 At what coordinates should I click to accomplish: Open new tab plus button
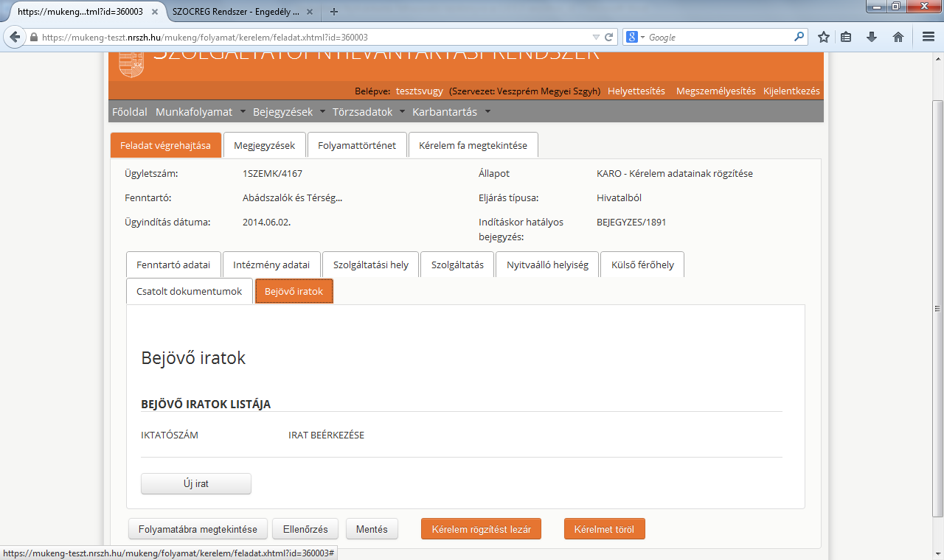334,12
